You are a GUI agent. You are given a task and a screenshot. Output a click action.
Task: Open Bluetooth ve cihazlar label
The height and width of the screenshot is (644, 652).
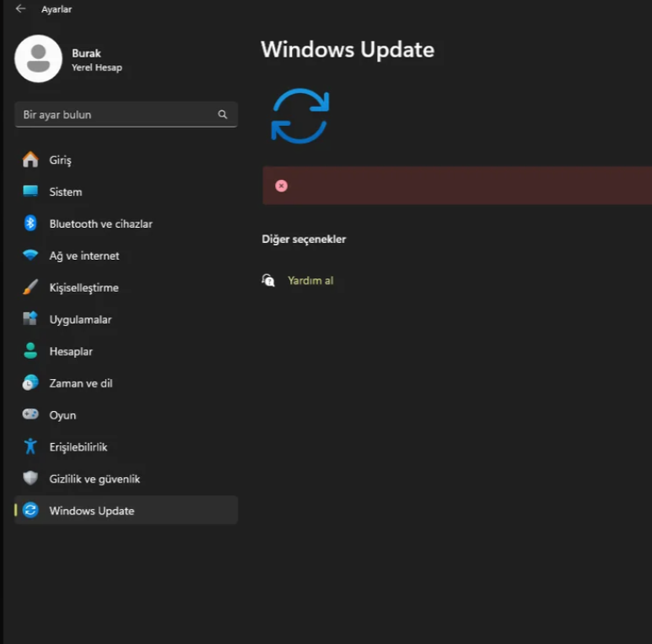101,224
